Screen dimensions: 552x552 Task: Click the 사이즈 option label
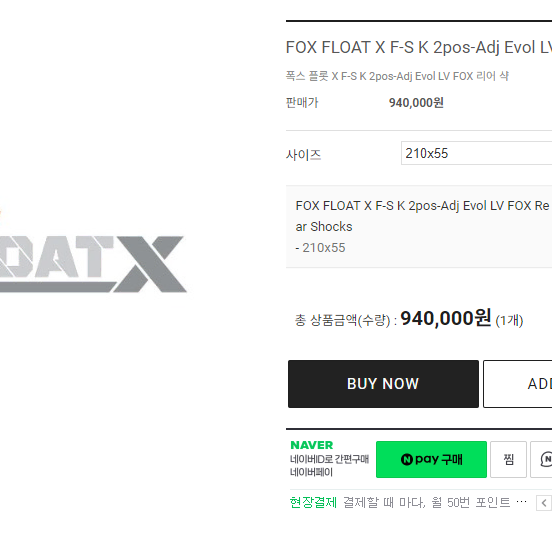pos(303,155)
